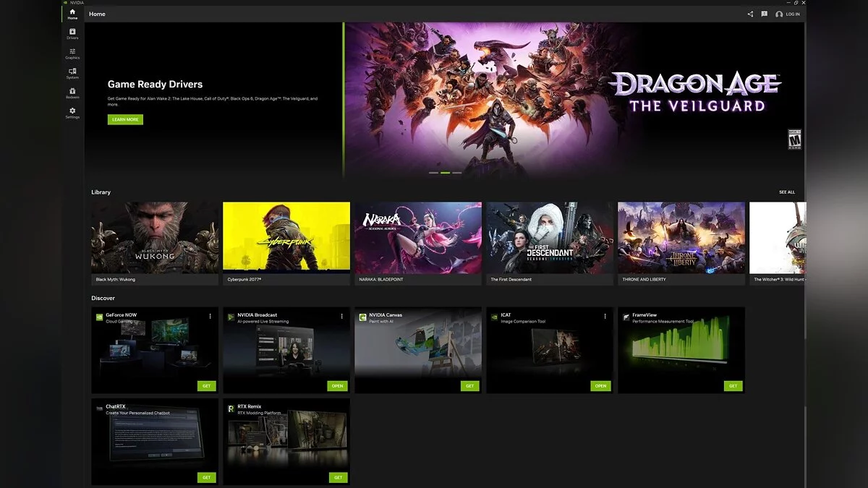
Task: Click the LOG IN link
Action: (793, 14)
